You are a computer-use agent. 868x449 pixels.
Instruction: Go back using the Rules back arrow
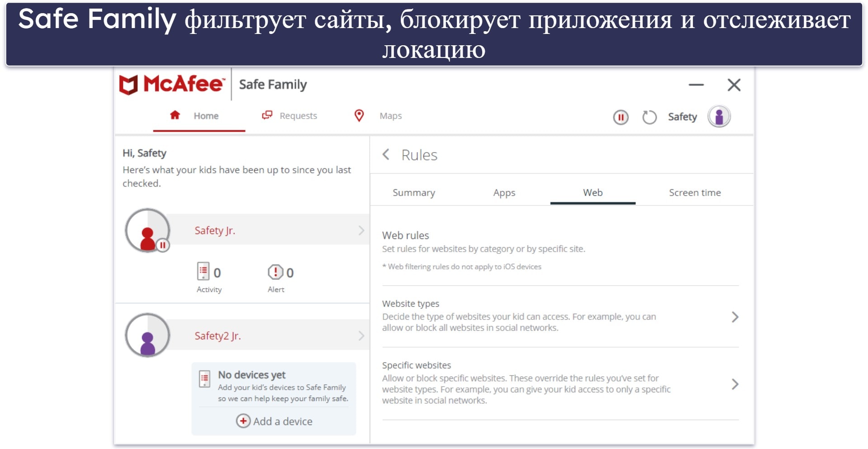pyautogui.click(x=386, y=155)
